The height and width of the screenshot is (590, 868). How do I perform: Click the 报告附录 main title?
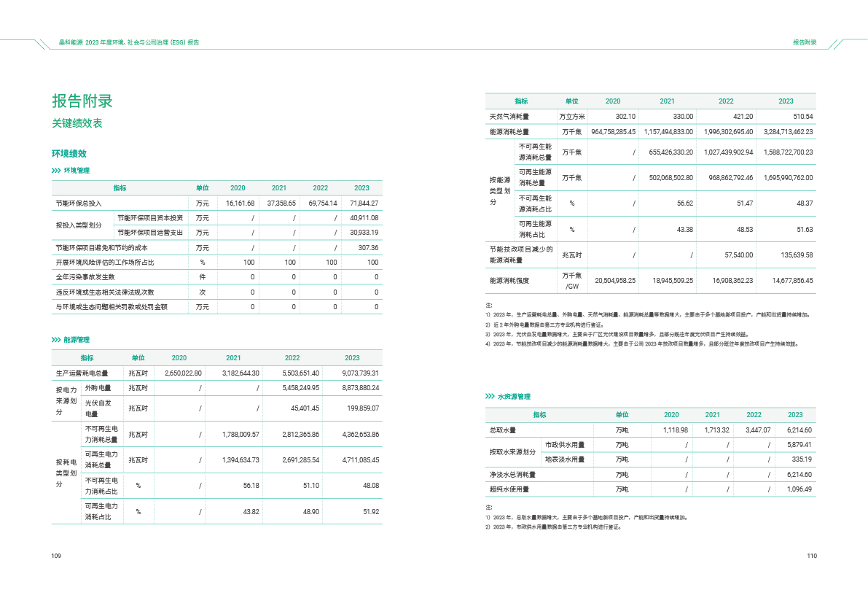pos(82,101)
